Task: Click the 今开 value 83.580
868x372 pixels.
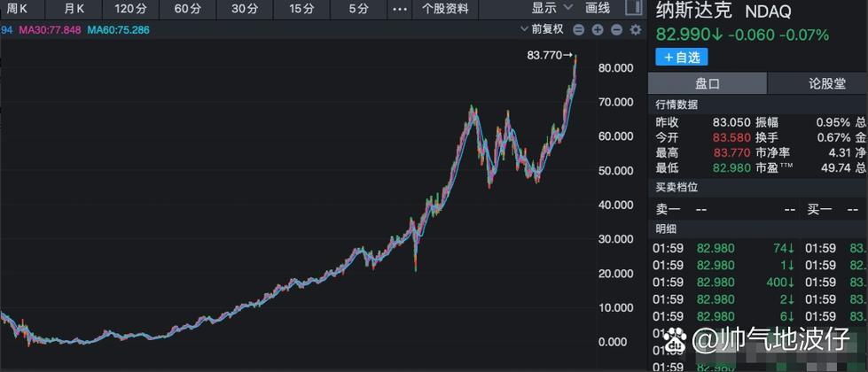Action: [x=731, y=137]
